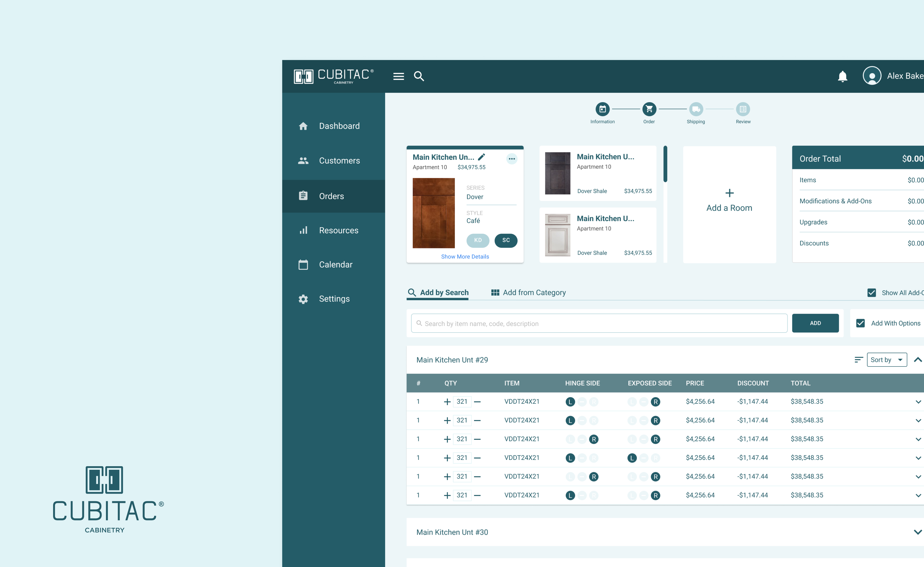Click the TOTAL column header
924x567 pixels.
pos(800,383)
